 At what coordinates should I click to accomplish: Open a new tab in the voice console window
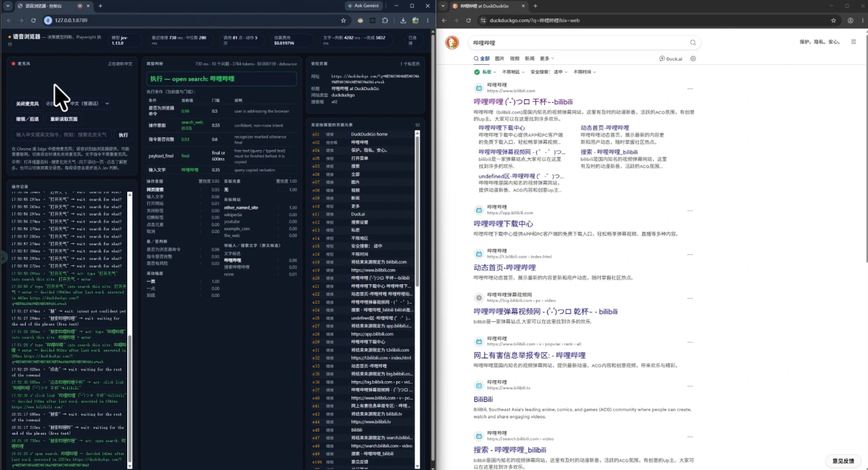click(100, 6)
